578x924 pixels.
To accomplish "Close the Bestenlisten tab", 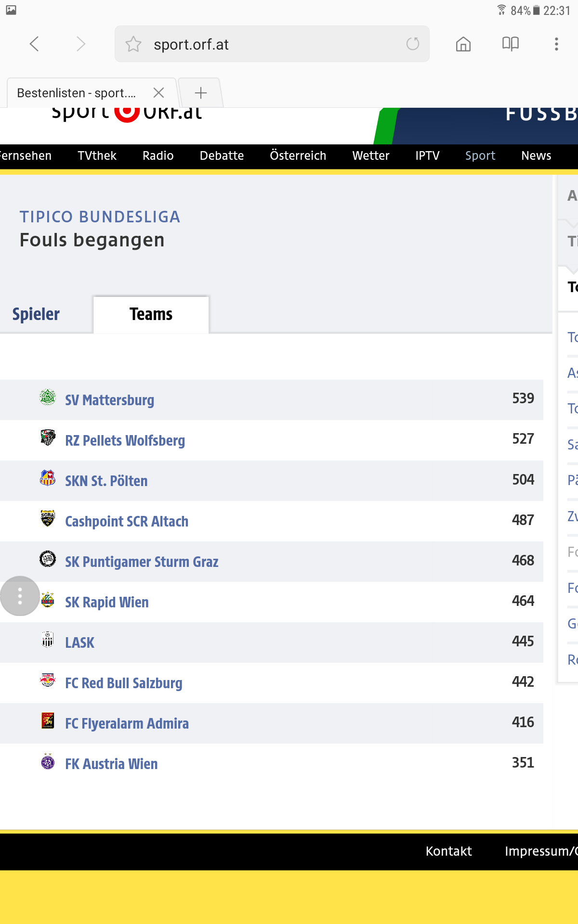I will point(158,92).
